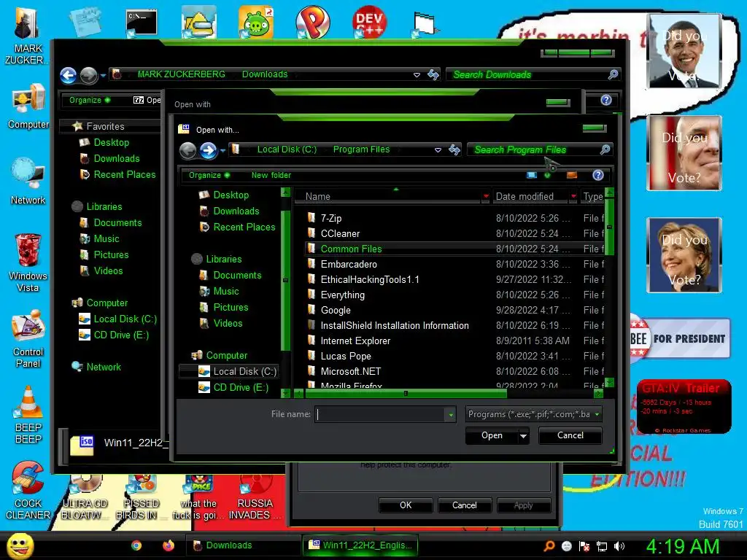Screen dimensions: 747x560
Task: Open DEV C++ desktop icon
Action: coord(369,22)
